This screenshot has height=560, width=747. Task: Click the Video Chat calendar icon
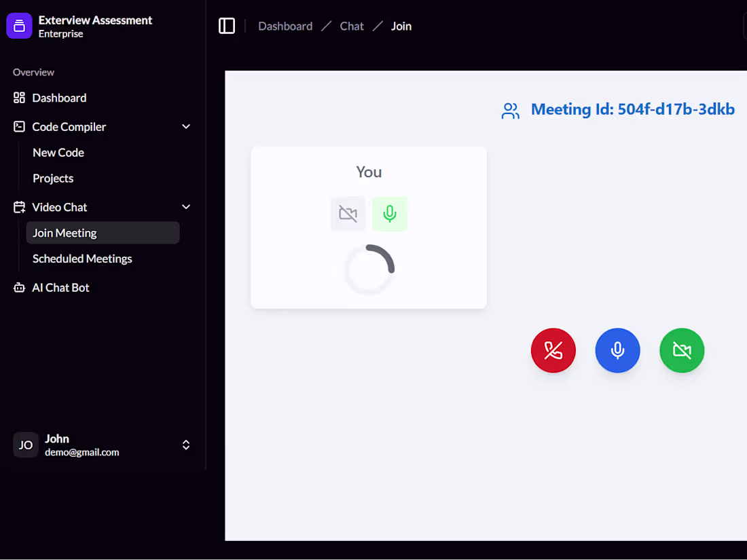[x=19, y=207]
